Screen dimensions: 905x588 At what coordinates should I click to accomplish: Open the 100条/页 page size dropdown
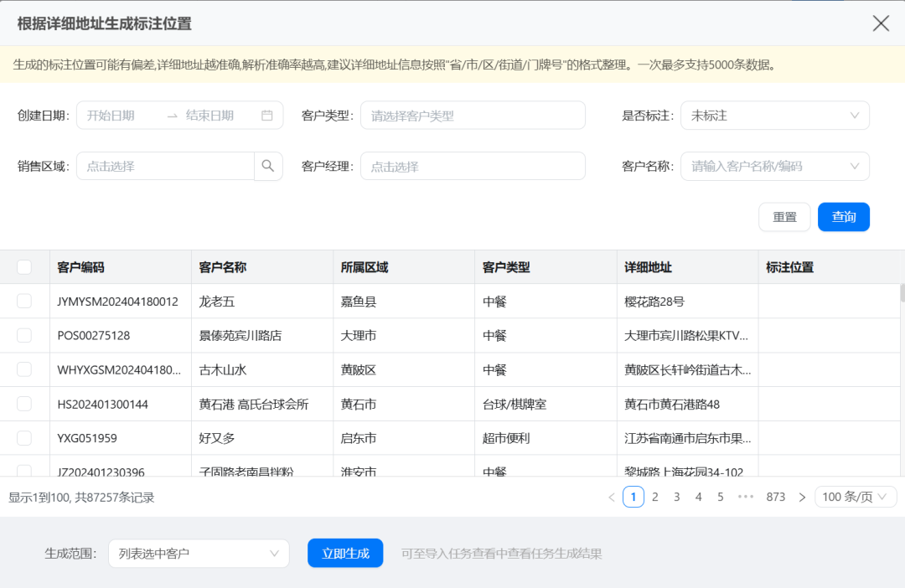[856, 497]
